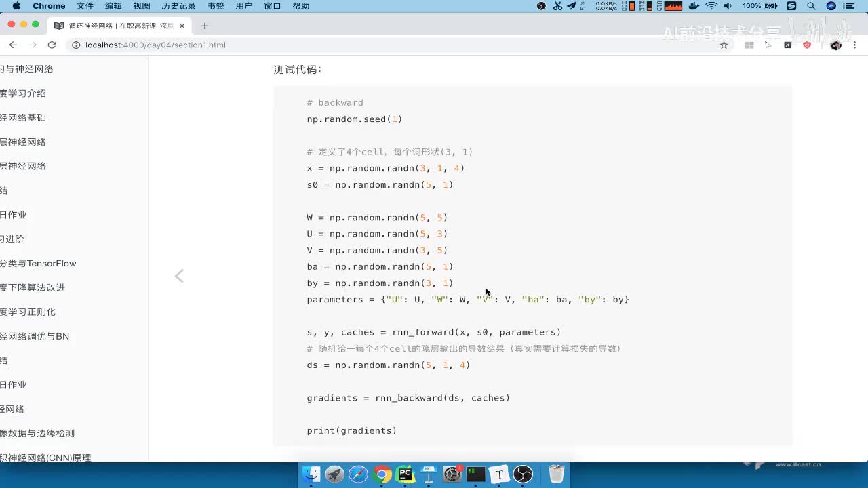Close the 循环神经网络 tab
The height and width of the screenshot is (488, 868).
coord(182,26)
